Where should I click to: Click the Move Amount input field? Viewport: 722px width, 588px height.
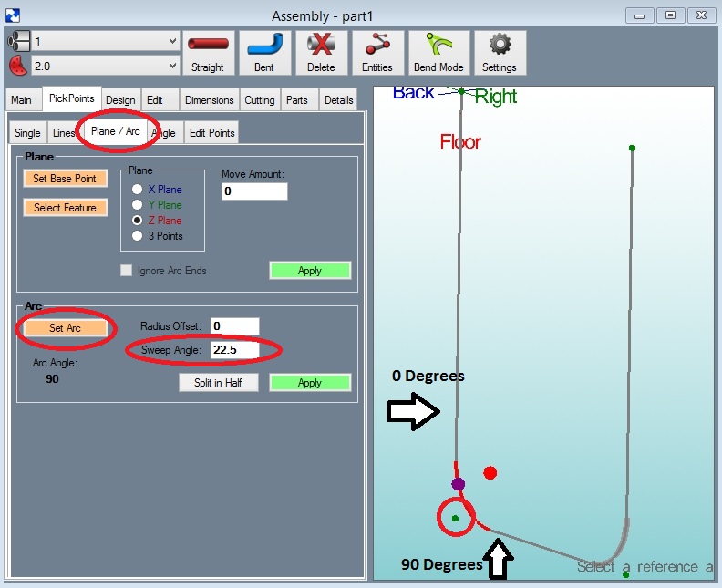coord(254,191)
